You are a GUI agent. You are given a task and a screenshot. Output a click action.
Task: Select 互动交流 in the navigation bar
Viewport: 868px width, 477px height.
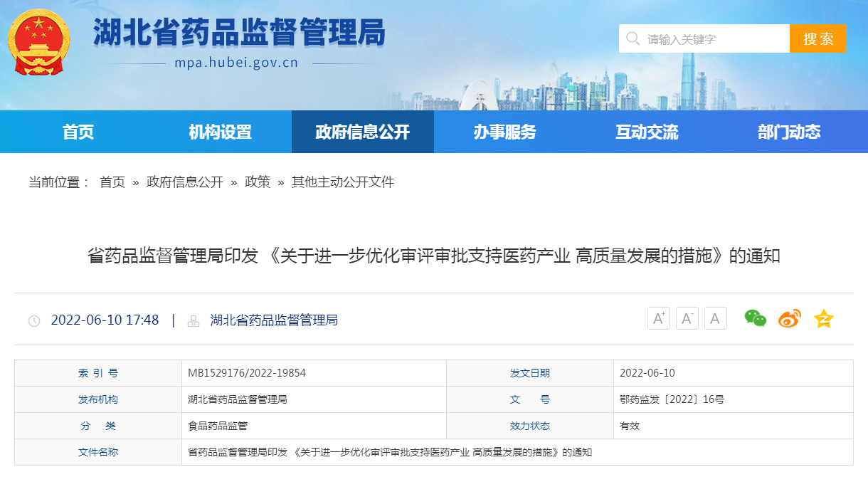[x=647, y=132]
